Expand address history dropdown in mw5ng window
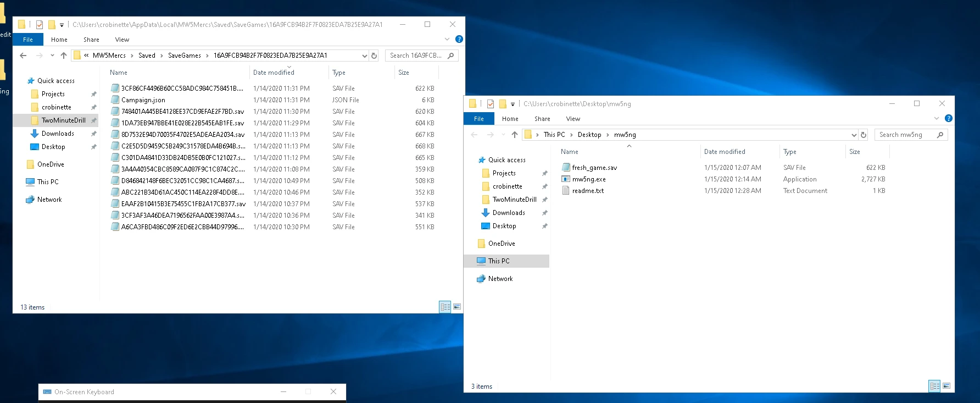The width and height of the screenshot is (980, 403). (x=854, y=135)
